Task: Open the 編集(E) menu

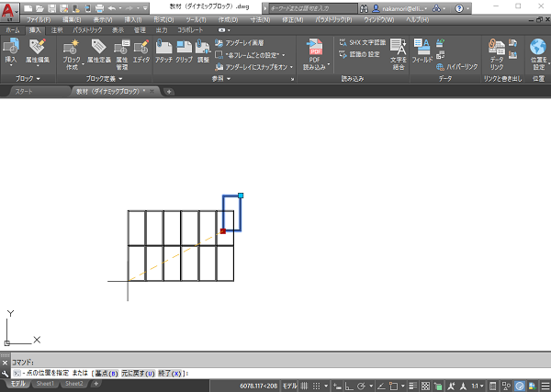Action: (72, 19)
